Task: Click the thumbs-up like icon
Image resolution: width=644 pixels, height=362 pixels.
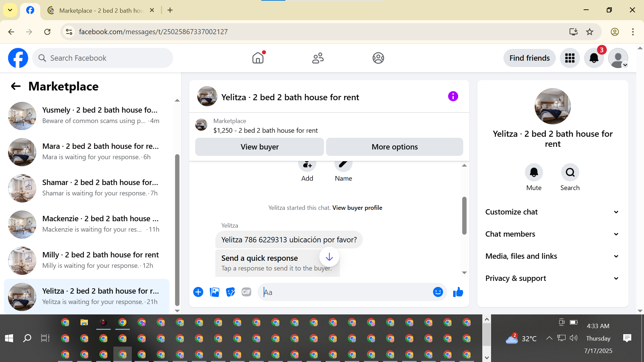Action: 458,292
